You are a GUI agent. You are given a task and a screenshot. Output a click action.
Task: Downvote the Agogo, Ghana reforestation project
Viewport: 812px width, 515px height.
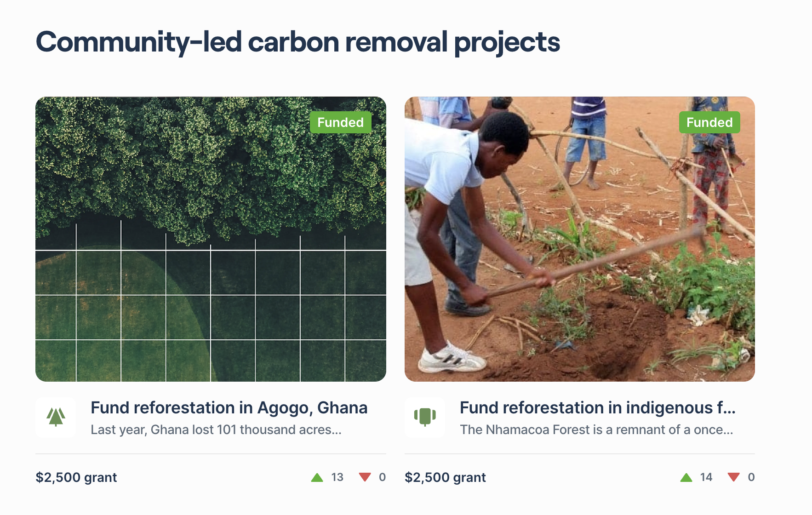(x=365, y=477)
